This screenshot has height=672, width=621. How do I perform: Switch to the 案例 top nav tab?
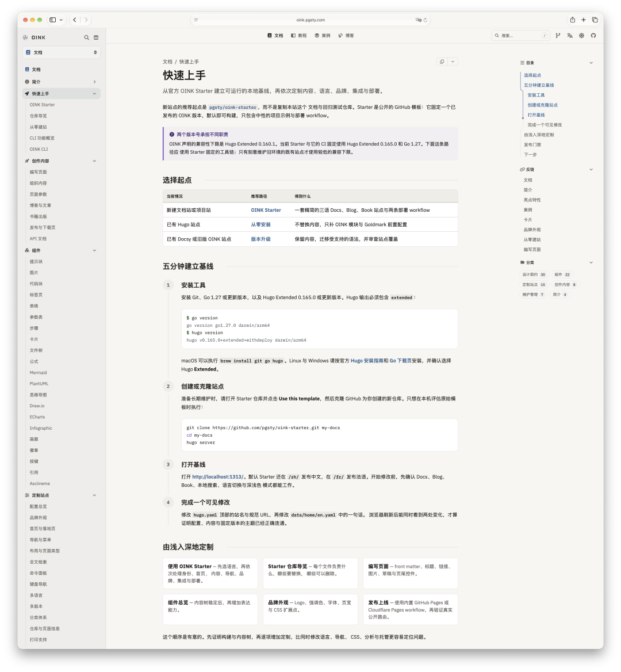pyautogui.click(x=323, y=36)
